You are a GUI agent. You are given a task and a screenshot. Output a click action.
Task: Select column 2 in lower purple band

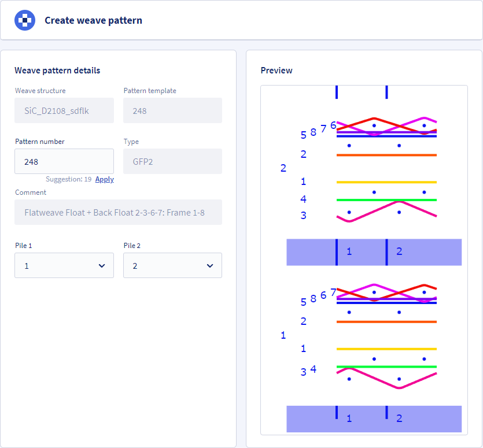coord(399,419)
